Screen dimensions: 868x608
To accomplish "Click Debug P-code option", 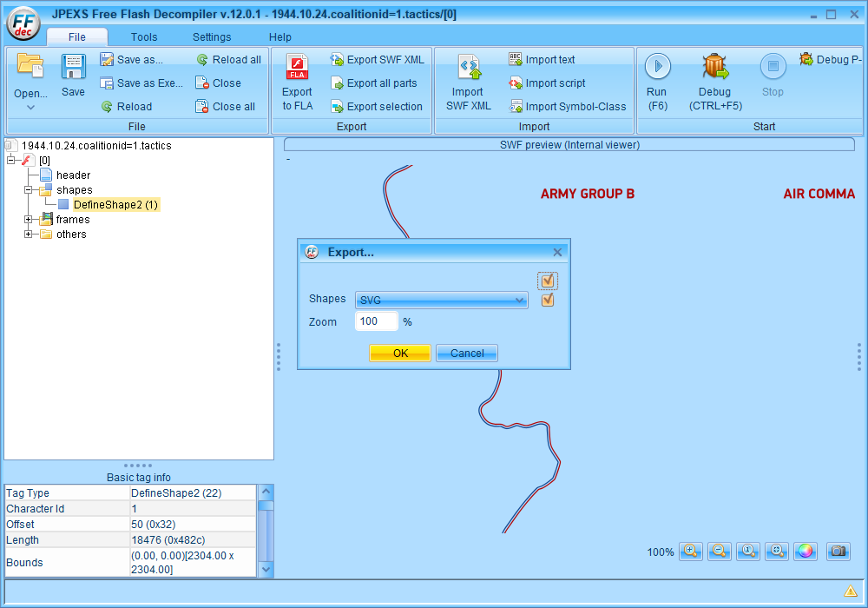I will [x=832, y=60].
